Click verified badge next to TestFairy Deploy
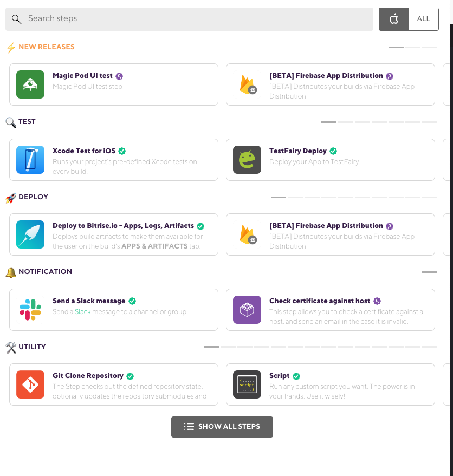 333,151
